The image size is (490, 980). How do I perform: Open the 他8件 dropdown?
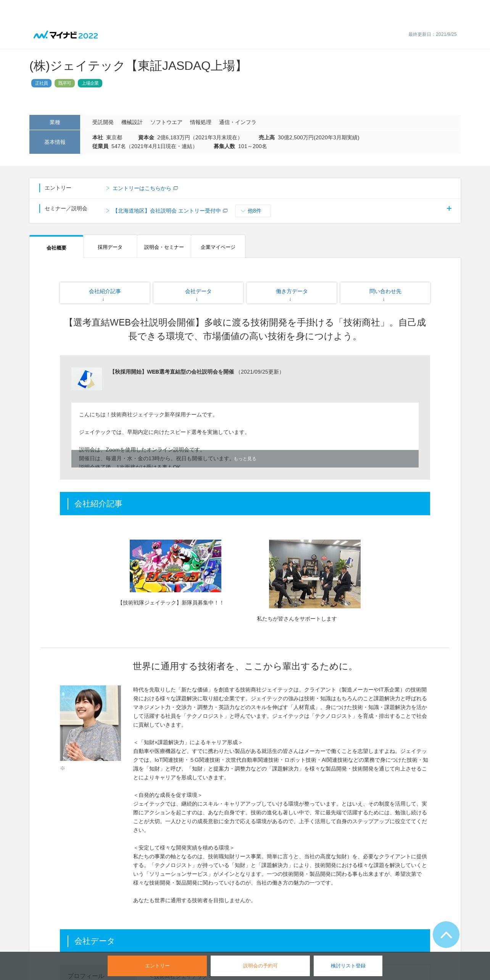point(253,211)
